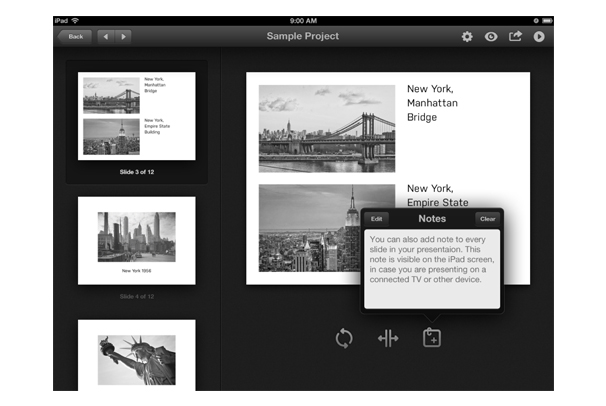606x406 pixels.
Task: Select the Slide 3 of 12 thumbnail
Action: (137, 117)
